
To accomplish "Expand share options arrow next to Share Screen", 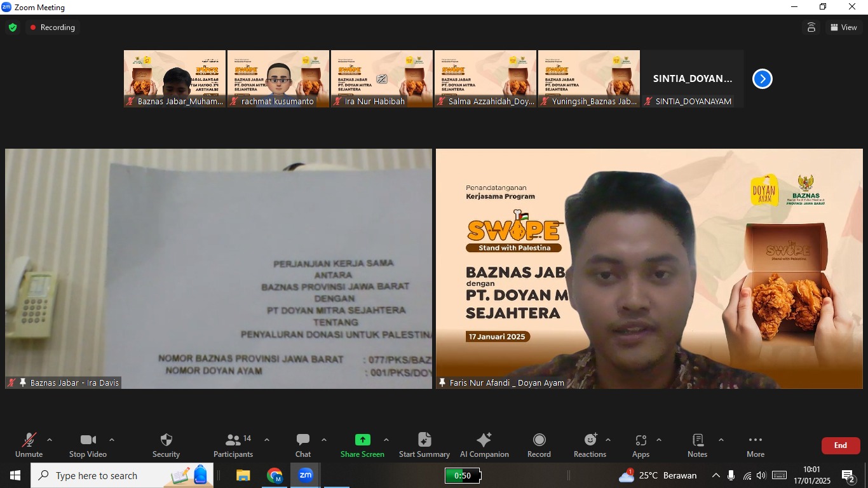I will [386, 440].
